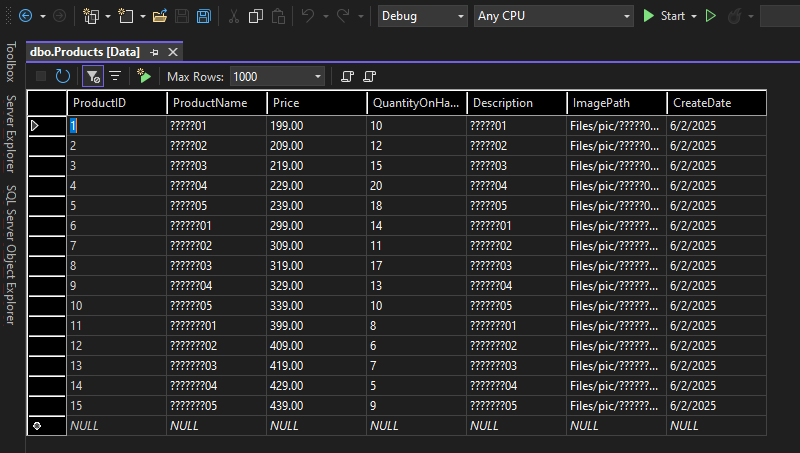
Task: Click the Refresh data icon
Action: tap(63, 76)
